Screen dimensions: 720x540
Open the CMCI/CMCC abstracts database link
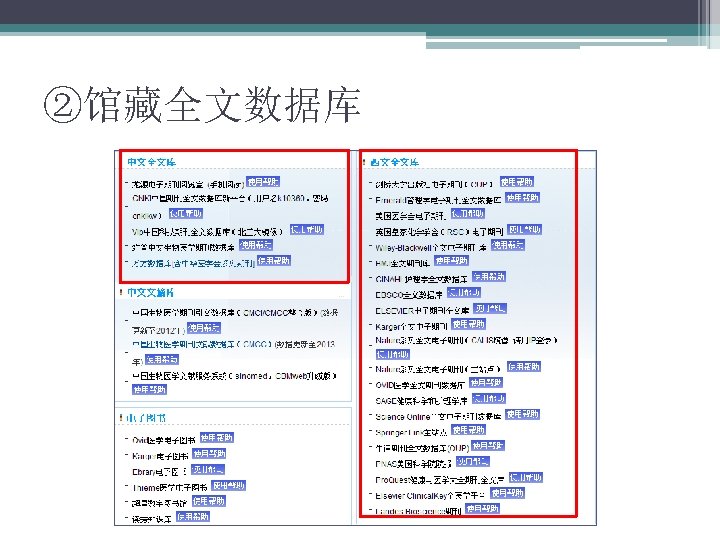[x=235, y=321]
